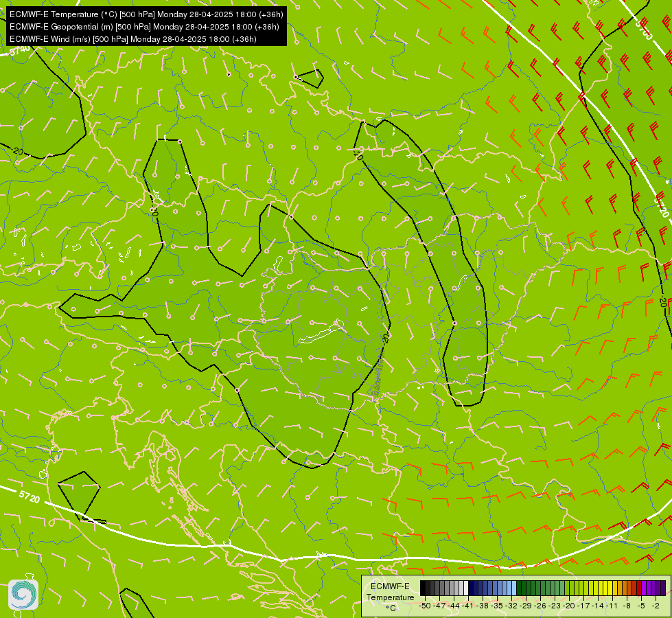The width and height of the screenshot is (672, 618).
Task: Click the -32 legend value
Action: point(512,606)
